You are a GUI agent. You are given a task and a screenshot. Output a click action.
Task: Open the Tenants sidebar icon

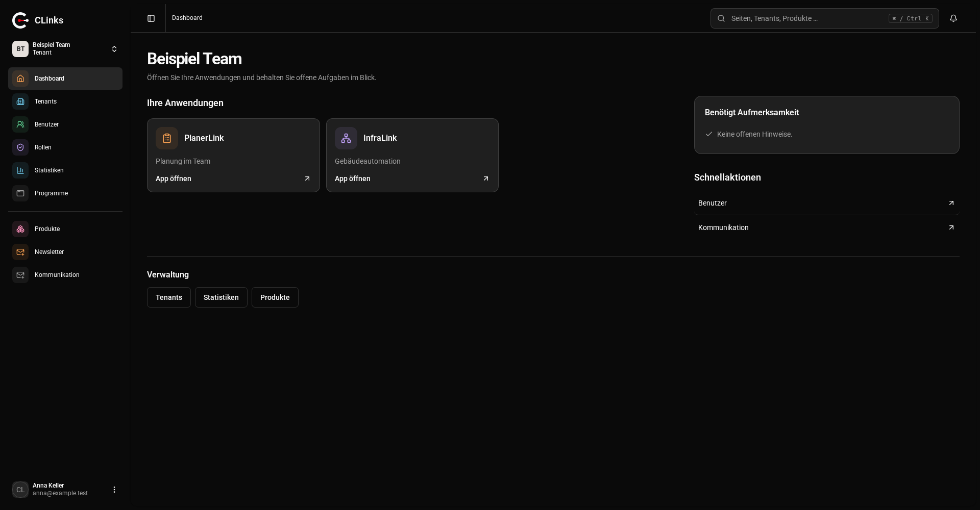click(20, 101)
